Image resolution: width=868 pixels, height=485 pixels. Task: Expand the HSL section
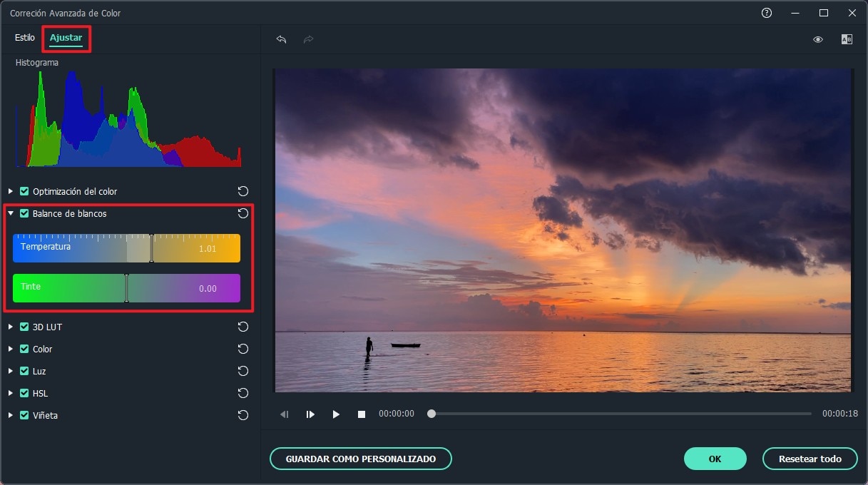(11, 393)
